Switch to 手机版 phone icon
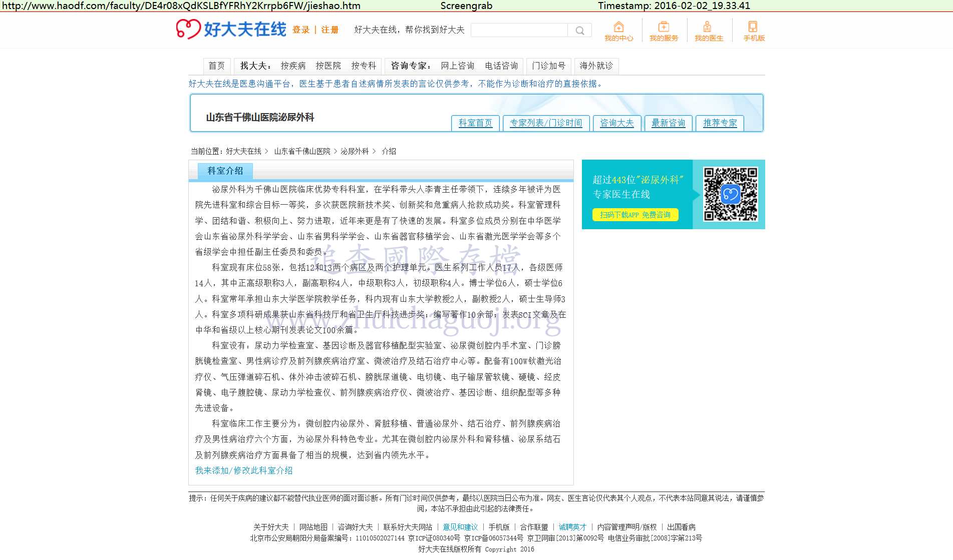This screenshot has height=560, width=953. coord(753,27)
